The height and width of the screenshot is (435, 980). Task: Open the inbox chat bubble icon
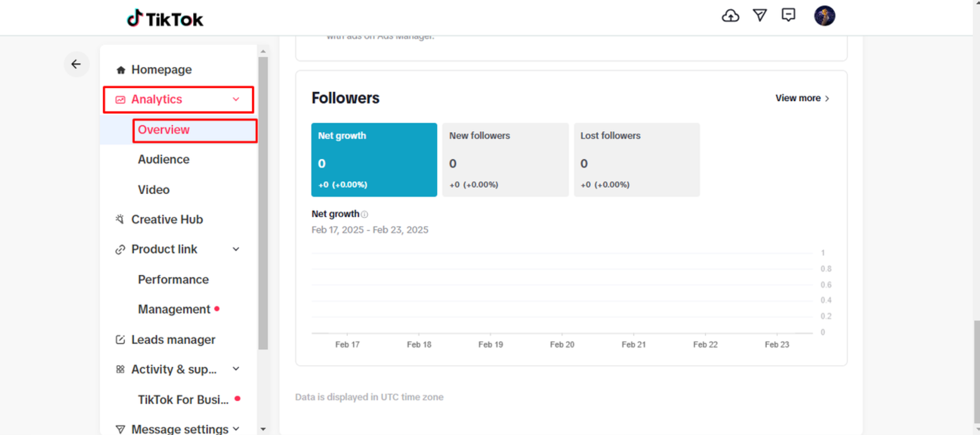tap(788, 15)
